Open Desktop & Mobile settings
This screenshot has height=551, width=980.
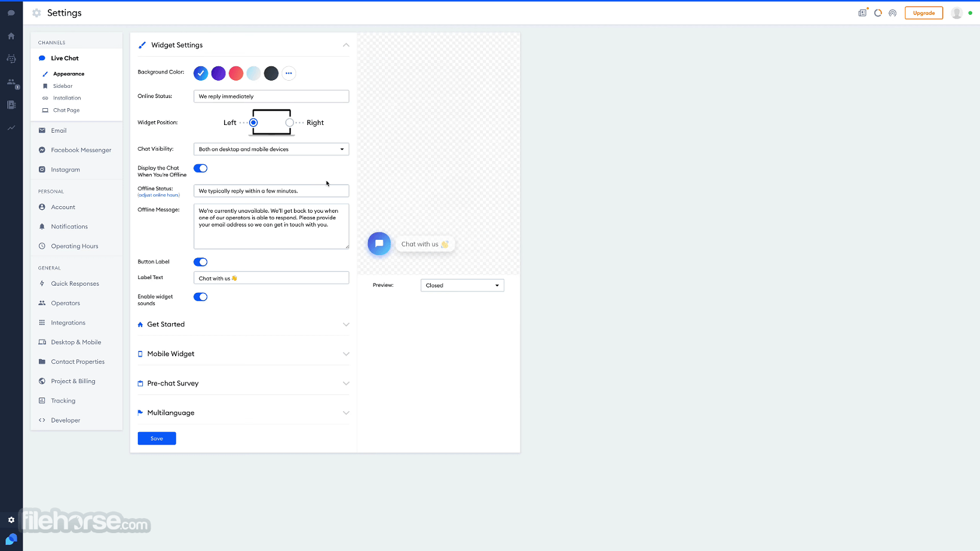(x=76, y=342)
